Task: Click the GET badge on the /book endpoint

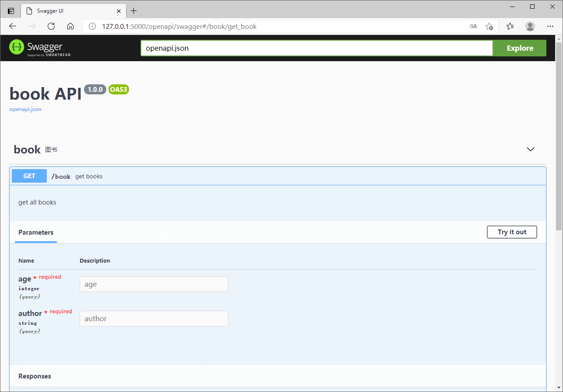Action: click(x=29, y=176)
